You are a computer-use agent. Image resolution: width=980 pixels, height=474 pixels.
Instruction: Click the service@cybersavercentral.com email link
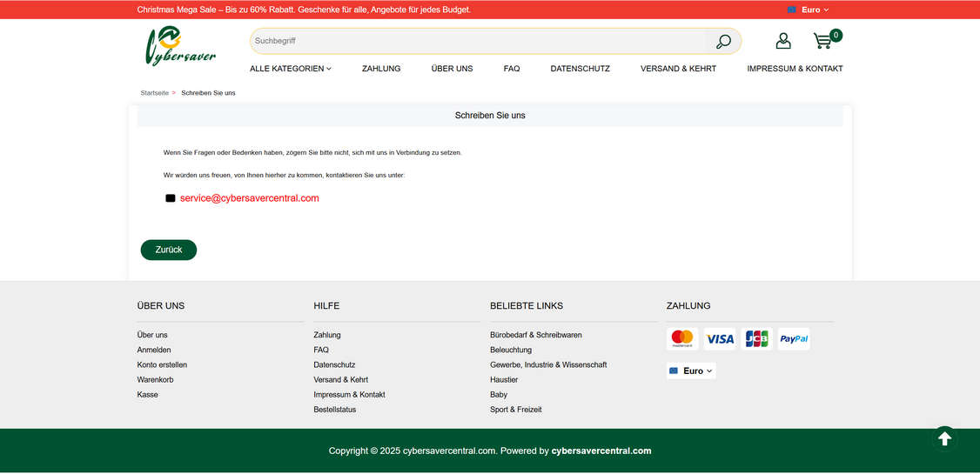pyautogui.click(x=250, y=198)
